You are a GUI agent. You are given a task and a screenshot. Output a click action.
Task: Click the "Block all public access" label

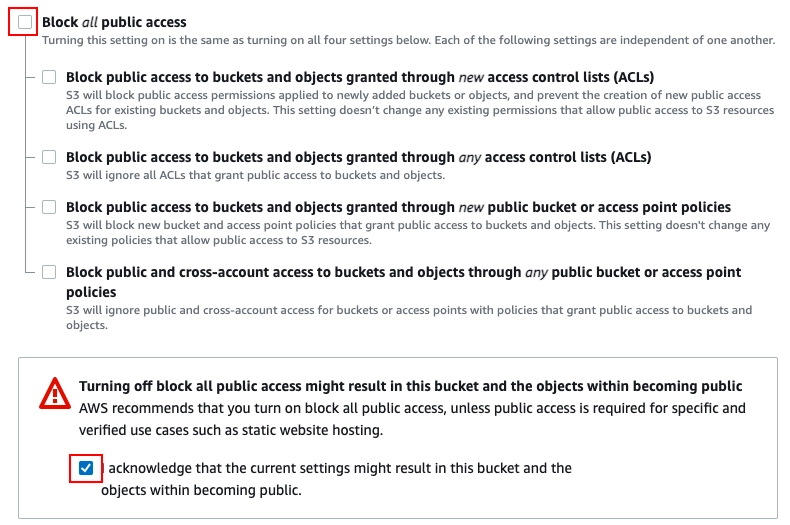[x=114, y=21]
